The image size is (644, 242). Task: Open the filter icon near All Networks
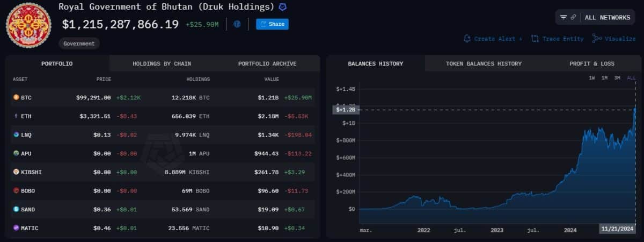point(563,17)
